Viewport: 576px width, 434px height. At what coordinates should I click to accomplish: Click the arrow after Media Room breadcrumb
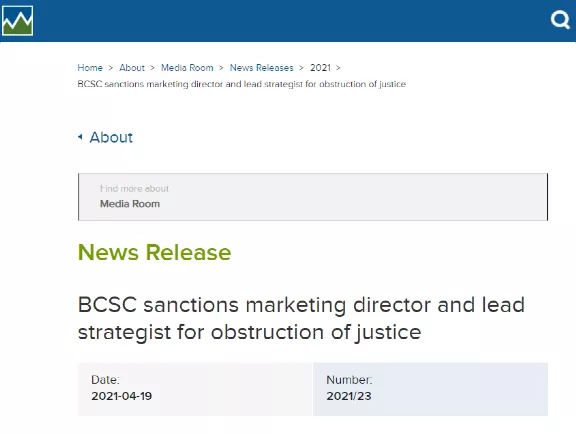pyautogui.click(x=221, y=68)
